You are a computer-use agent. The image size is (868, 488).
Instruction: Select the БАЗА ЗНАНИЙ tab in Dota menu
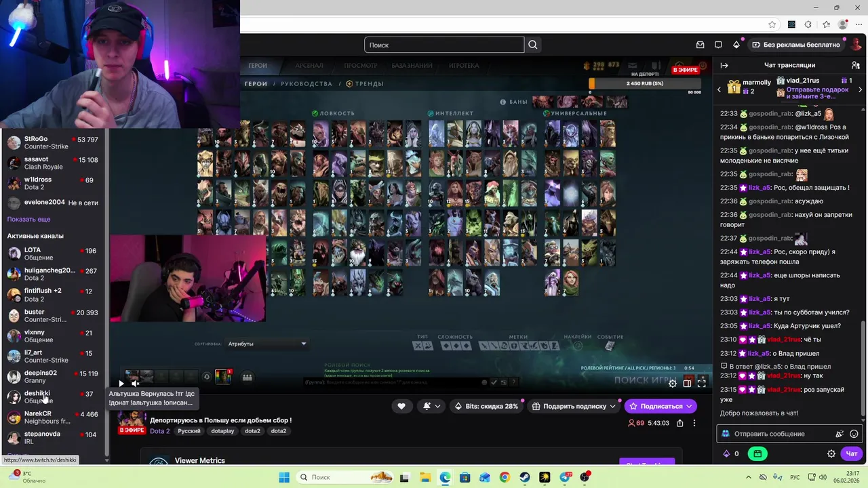coord(412,66)
